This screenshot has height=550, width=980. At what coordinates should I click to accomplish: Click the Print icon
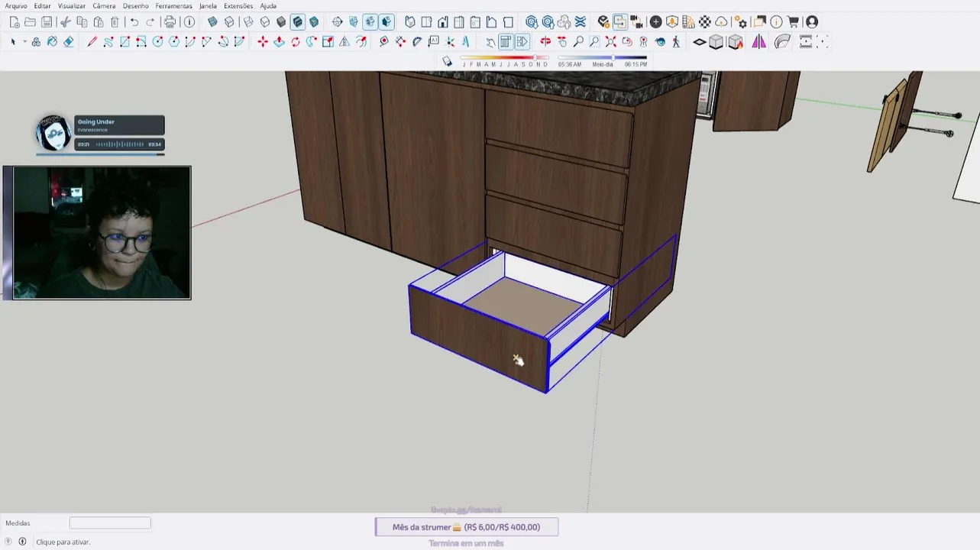click(170, 22)
